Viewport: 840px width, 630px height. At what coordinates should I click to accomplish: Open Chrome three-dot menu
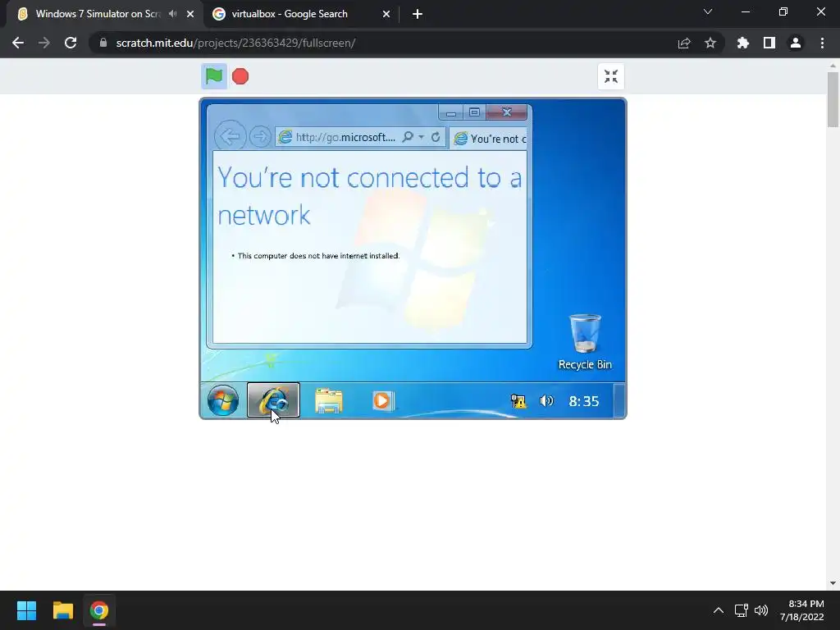point(822,43)
